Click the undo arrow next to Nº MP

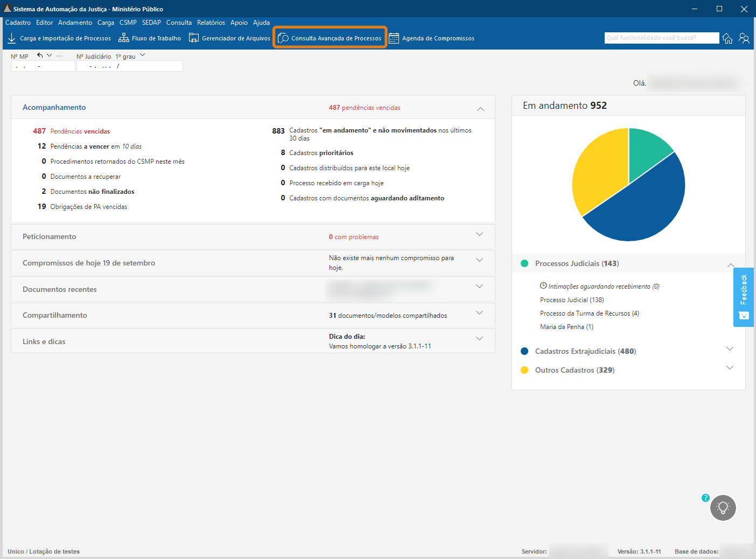pyautogui.click(x=40, y=55)
